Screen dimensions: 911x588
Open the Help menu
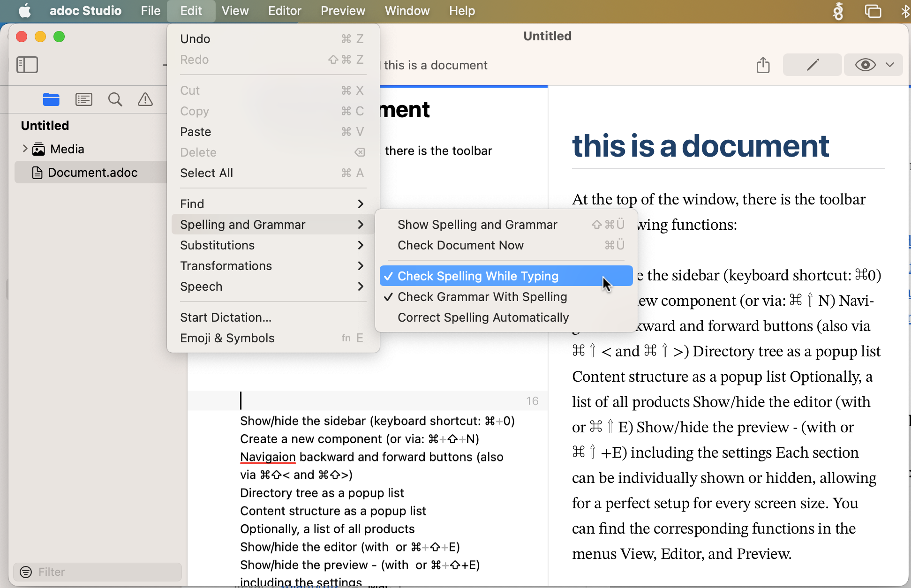462,10
